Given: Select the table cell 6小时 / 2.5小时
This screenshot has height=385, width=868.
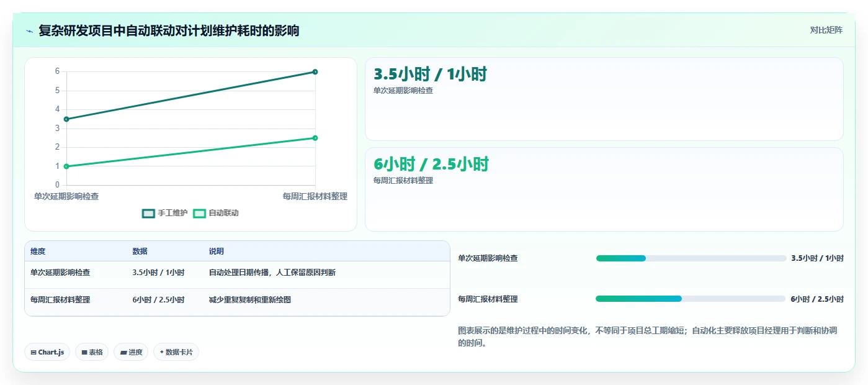Looking at the screenshot, I should [158, 300].
